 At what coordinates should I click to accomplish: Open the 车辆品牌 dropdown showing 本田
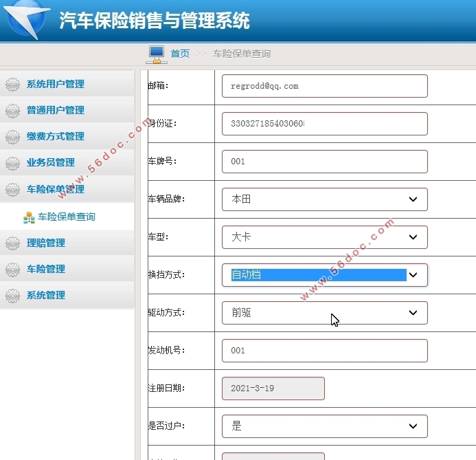324,199
